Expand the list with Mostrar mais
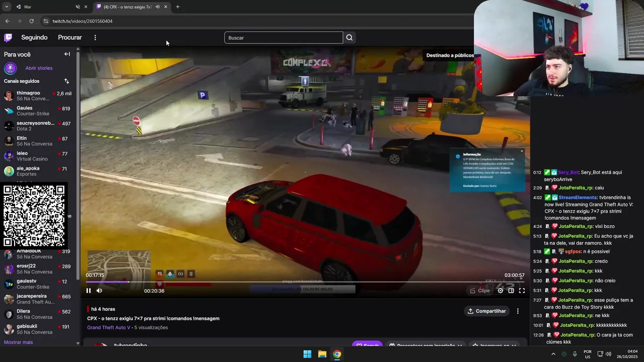 tap(19, 342)
